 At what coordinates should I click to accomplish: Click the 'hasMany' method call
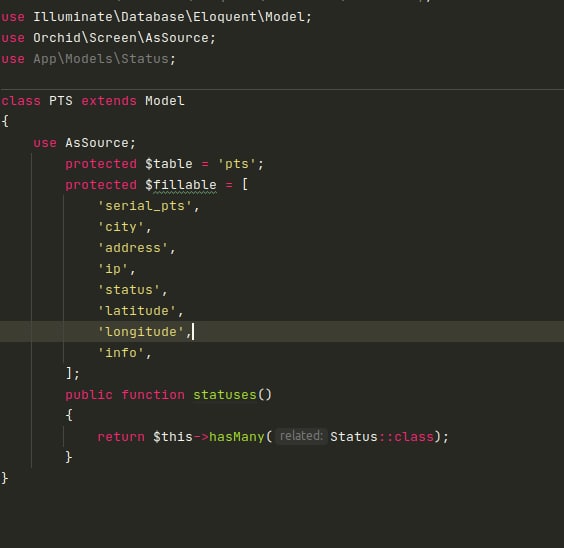click(x=237, y=437)
